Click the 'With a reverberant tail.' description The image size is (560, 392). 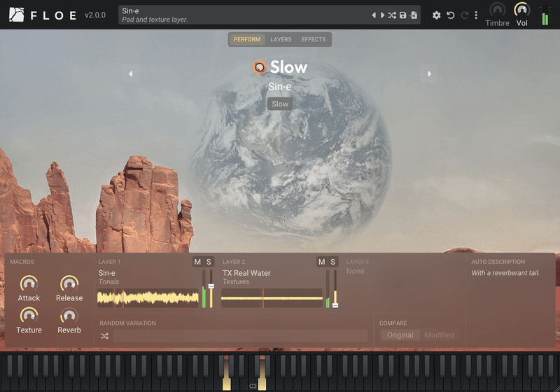click(x=505, y=273)
